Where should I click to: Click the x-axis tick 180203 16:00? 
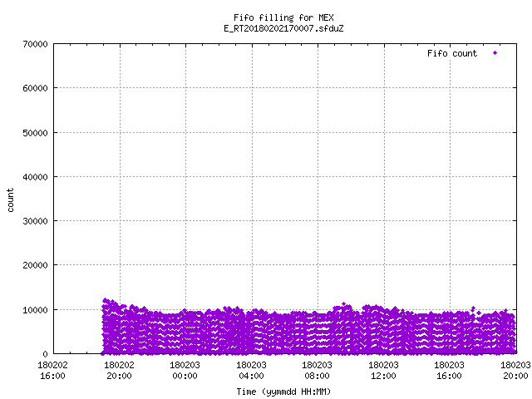(450, 370)
